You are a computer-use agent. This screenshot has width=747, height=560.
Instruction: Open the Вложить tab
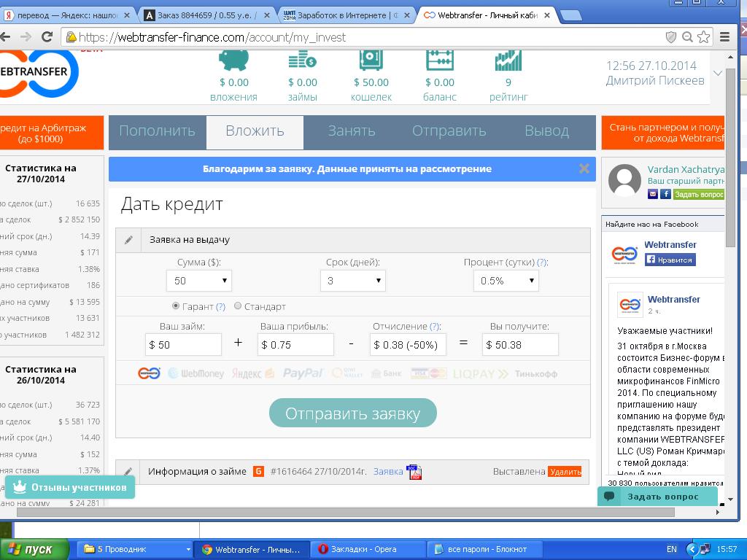255,131
